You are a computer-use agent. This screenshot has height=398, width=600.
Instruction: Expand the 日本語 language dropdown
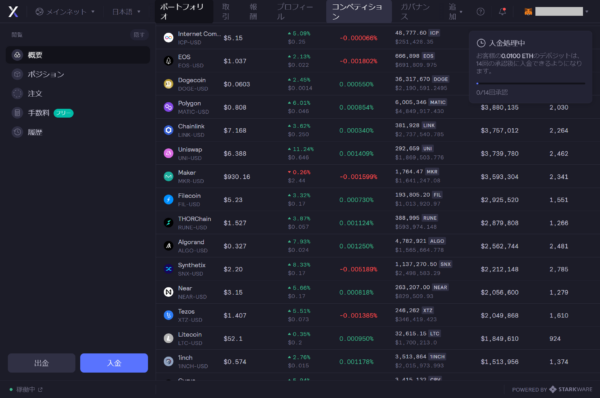[127, 12]
